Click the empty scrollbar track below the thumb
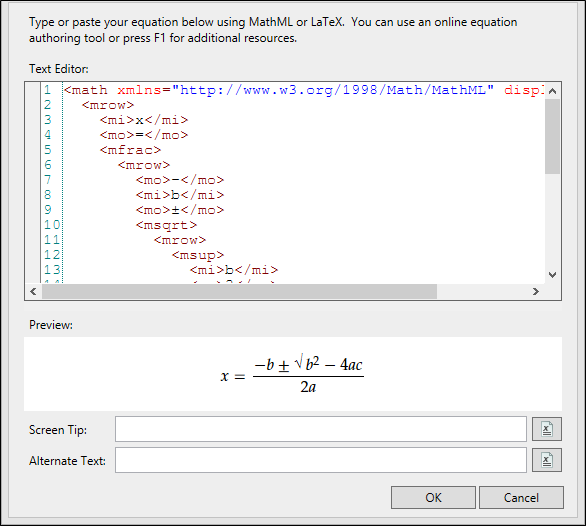This screenshot has height=526, width=586. [552, 220]
